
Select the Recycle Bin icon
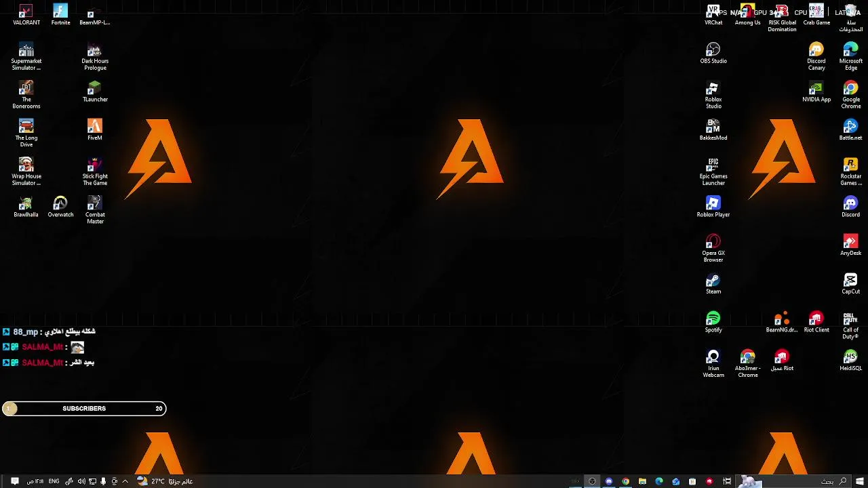[851, 18]
